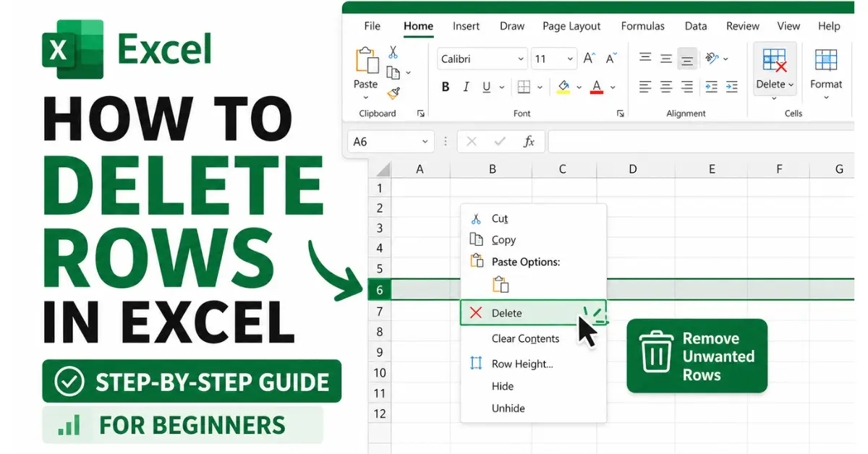868x454 pixels.
Task: Choose Unhide in the context menu
Action: [533, 408]
